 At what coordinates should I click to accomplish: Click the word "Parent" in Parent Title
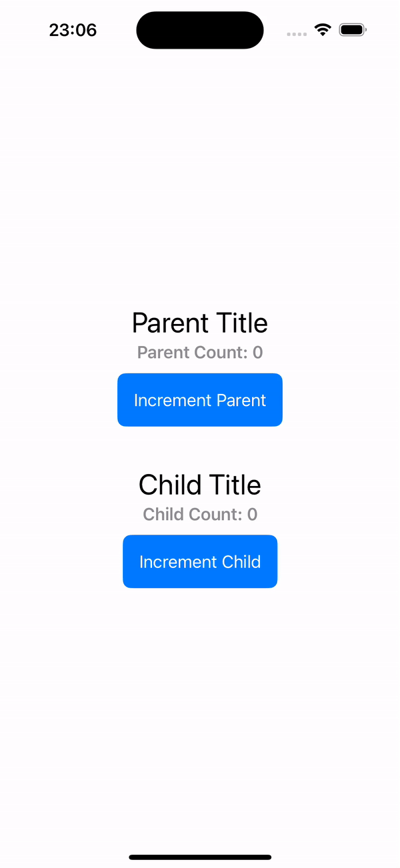click(171, 323)
